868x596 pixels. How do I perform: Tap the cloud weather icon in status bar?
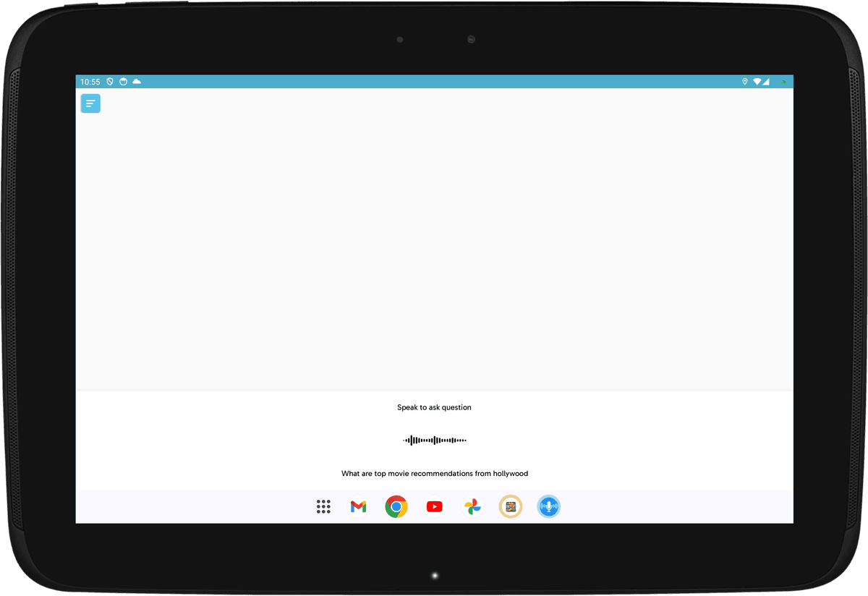(137, 82)
